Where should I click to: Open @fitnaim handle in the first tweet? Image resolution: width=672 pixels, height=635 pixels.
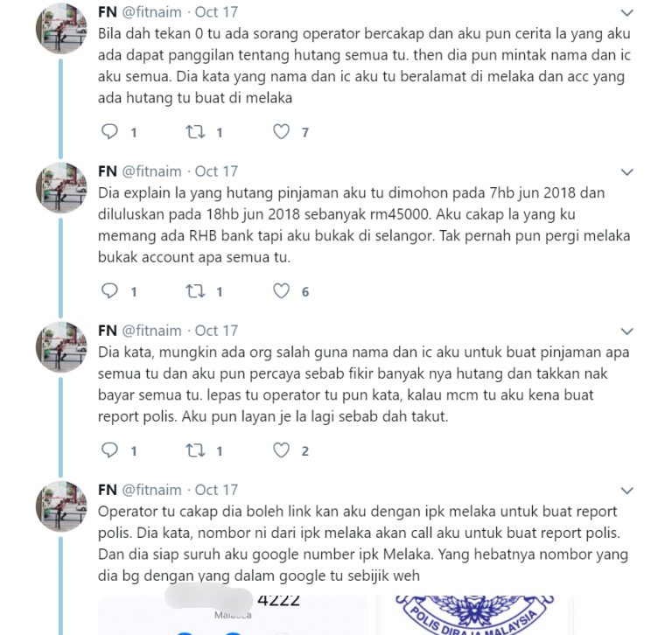coord(151,12)
